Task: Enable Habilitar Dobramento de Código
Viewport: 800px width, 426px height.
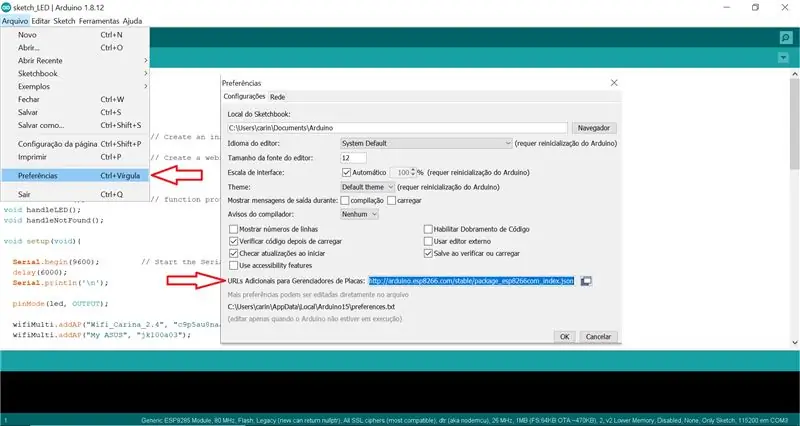Action: tap(428, 229)
